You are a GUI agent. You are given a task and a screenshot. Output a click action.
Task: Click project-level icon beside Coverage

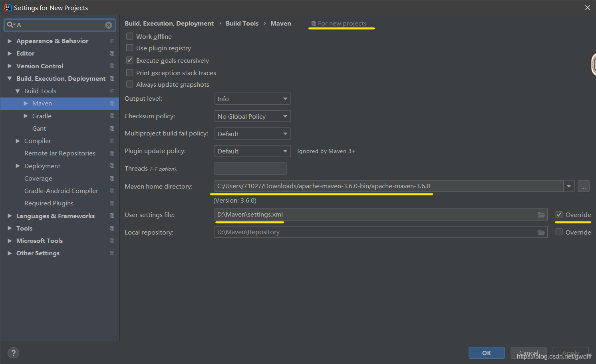coord(112,179)
